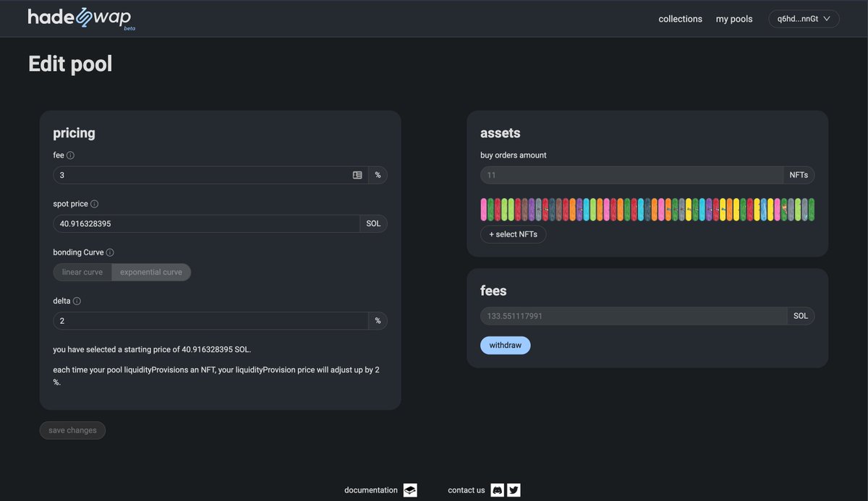Open the q6hd...nnGt wallet dropdown
The width and height of the screenshot is (868, 501).
[804, 19]
